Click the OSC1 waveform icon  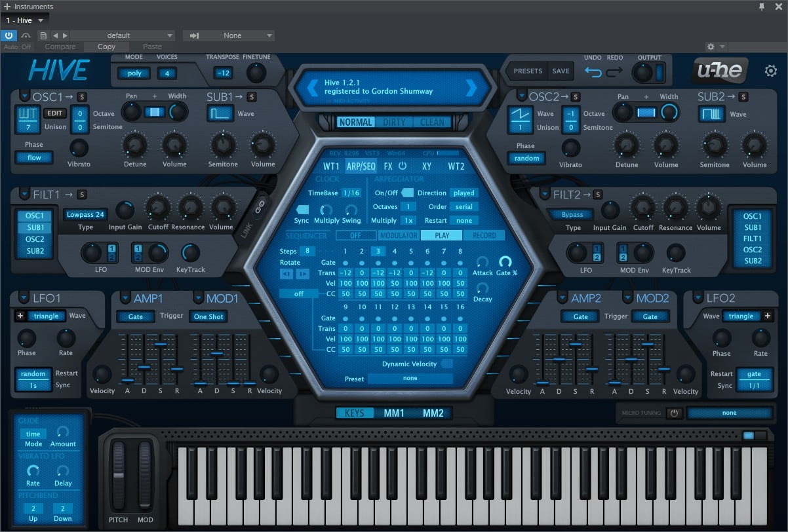28,113
